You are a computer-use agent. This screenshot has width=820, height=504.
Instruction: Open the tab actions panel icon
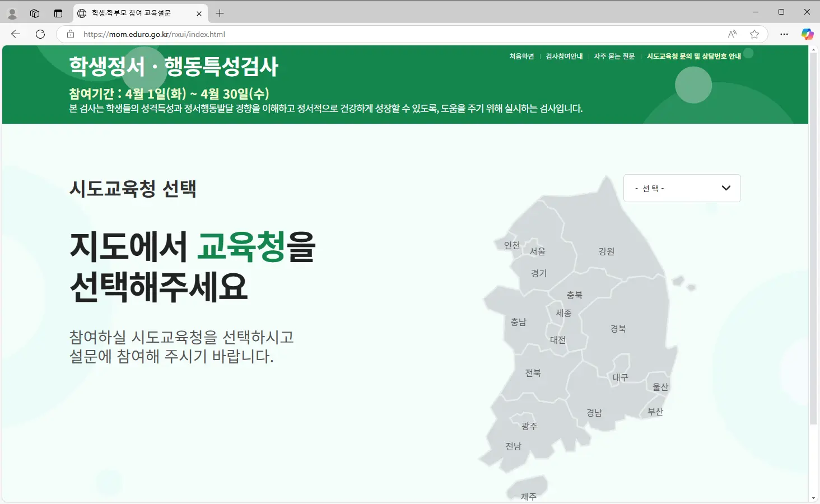pos(58,13)
